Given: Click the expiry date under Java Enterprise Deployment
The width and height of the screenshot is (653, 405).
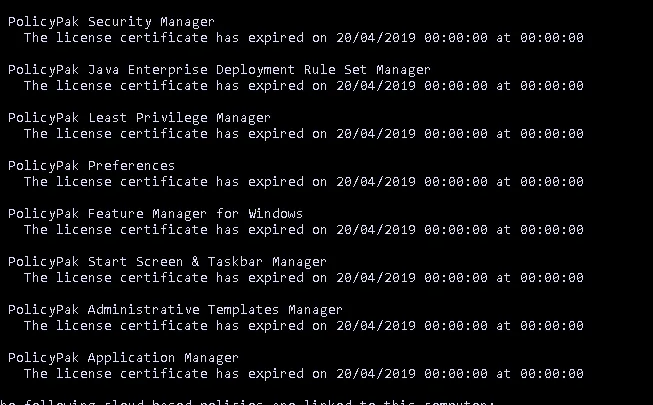Looking at the screenshot, I should [375, 86].
